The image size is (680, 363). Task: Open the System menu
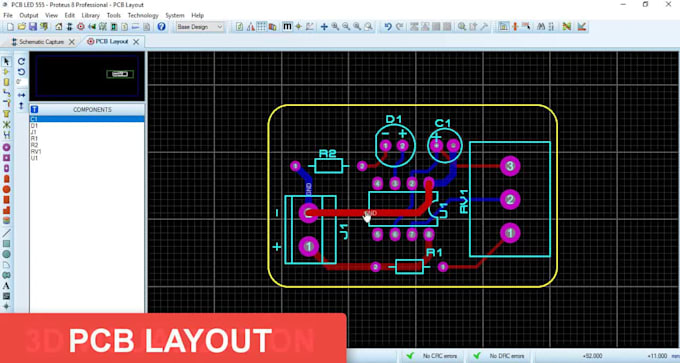tap(175, 15)
